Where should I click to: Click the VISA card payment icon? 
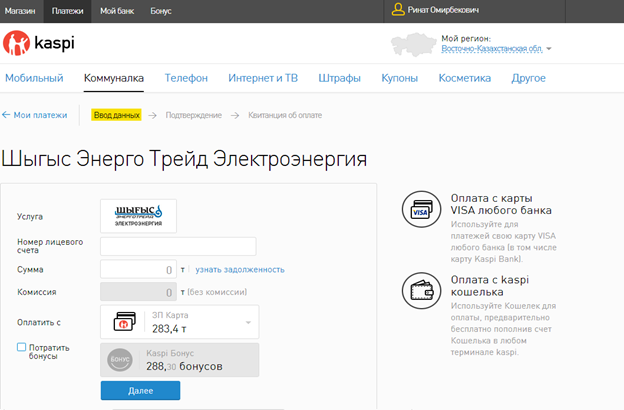coord(421,209)
